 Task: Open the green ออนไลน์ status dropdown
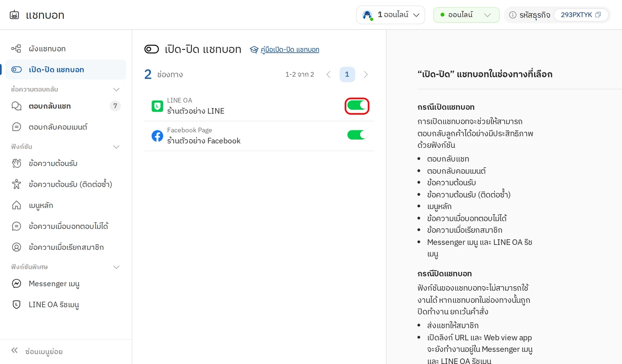click(x=466, y=15)
